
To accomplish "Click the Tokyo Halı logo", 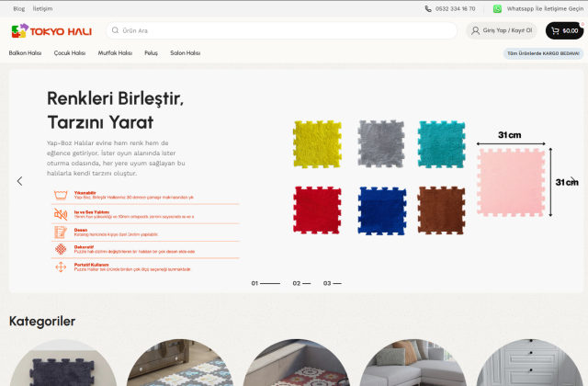I will click(x=40, y=31).
